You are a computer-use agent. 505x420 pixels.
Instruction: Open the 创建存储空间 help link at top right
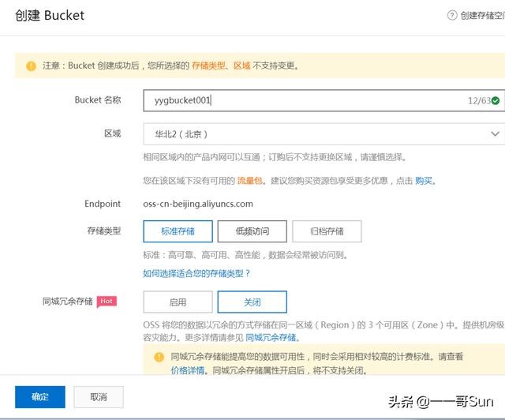click(x=482, y=15)
